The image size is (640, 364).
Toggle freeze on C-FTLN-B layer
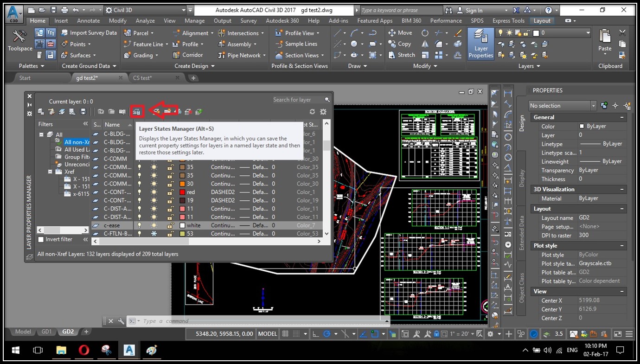(154, 234)
